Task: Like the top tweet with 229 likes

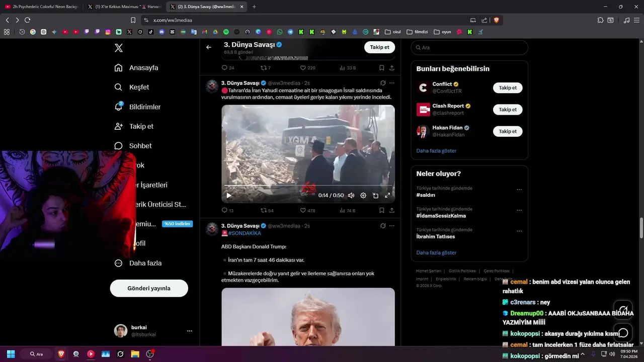Action: coord(307,68)
